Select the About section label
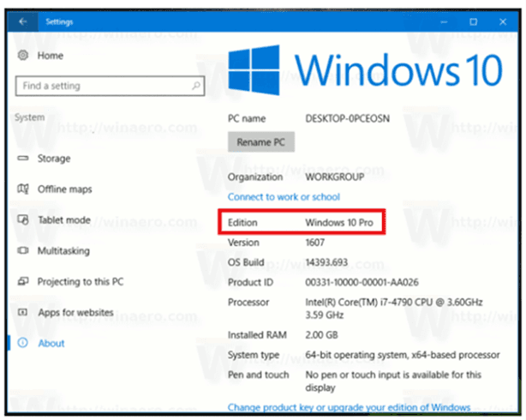This screenshot has height=420, width=526. coord(51,343)
